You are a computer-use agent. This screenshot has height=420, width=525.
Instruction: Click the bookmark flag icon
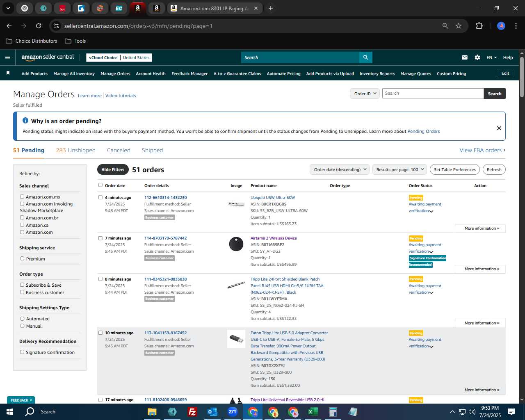8,73
